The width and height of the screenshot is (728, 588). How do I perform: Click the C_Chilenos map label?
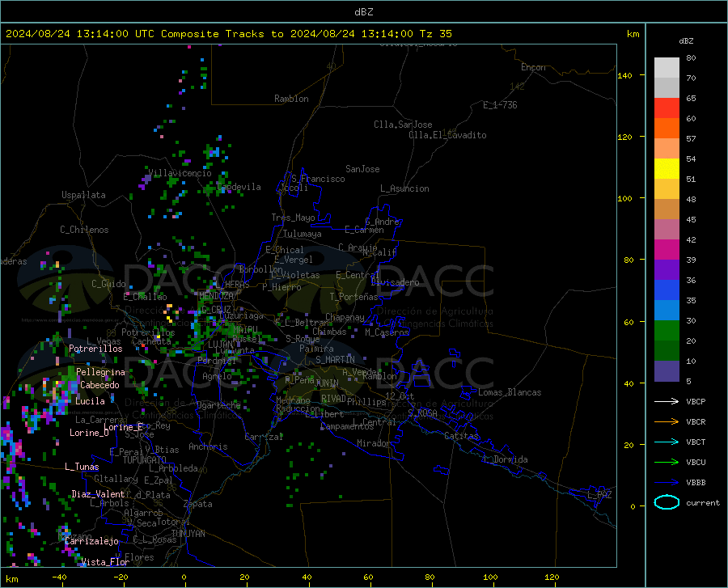pos(84,230)
